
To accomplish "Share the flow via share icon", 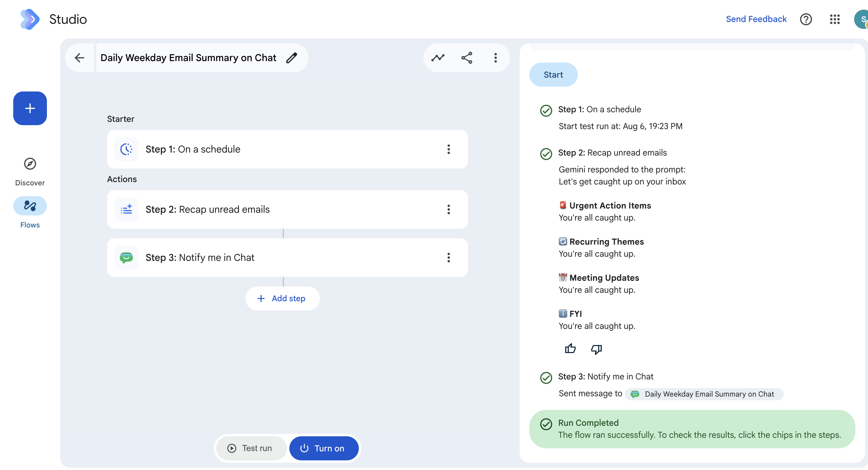I will 467,58.
